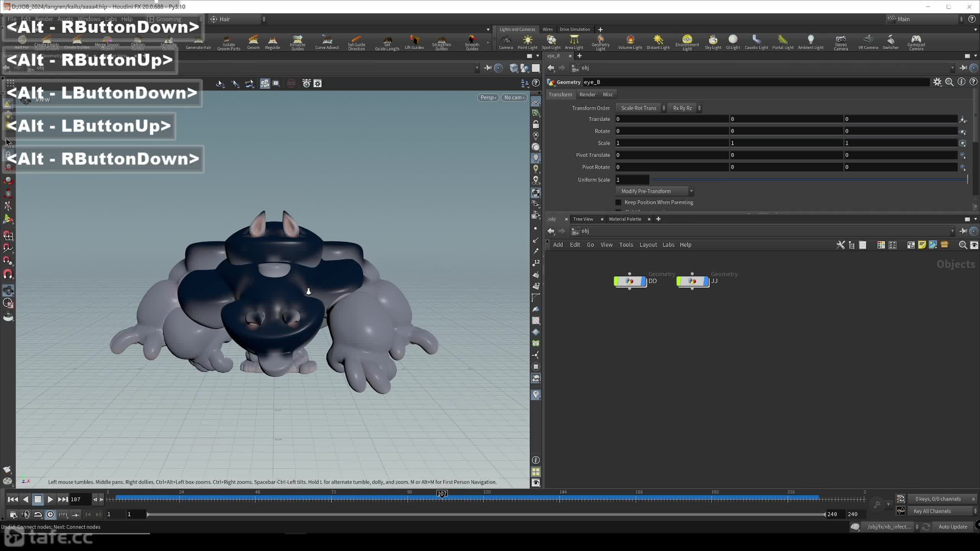The image size is (980, 551).
Task: Click the frame 107 timeline marker
Action: 442,494
